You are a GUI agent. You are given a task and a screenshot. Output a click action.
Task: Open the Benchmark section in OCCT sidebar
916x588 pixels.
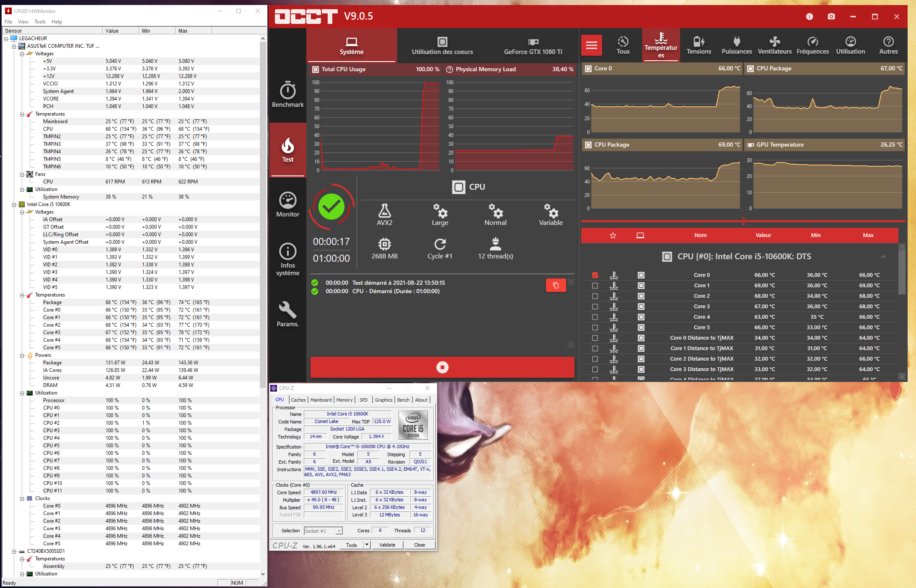pos(287,94)
